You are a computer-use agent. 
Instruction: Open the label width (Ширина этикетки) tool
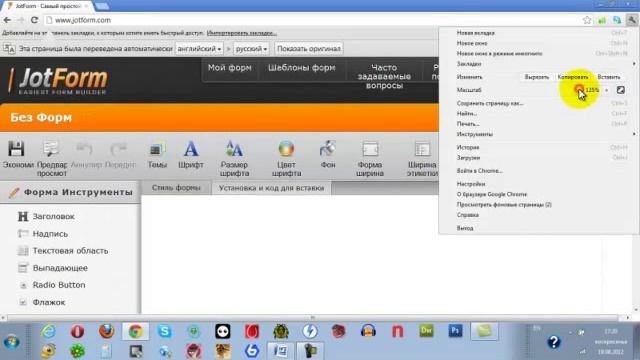click(422, 149)
